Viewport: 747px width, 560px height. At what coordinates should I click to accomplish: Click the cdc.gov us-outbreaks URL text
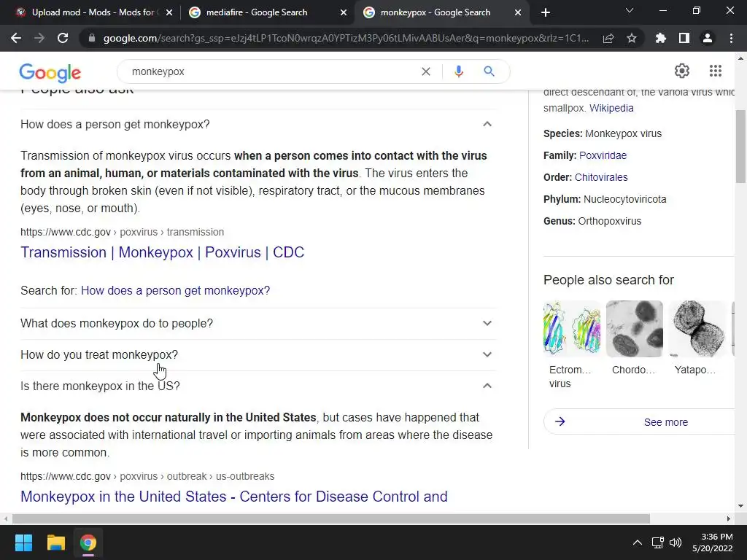tap(147, 476)
